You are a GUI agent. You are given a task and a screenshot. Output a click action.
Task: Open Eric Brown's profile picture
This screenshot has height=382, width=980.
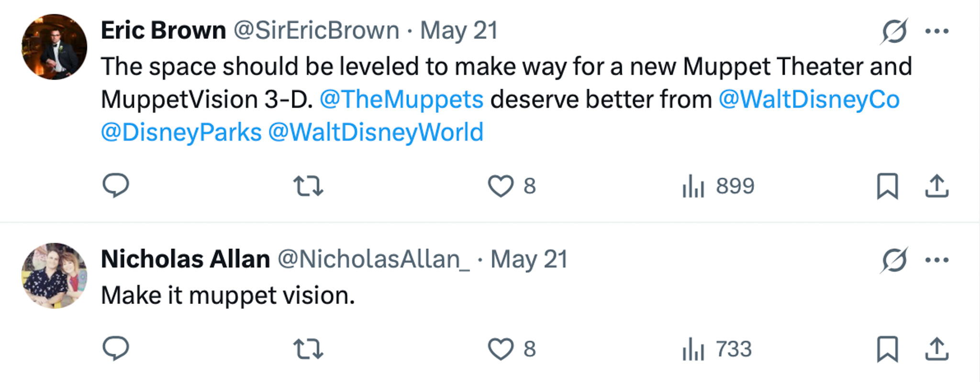click(55, 47)
